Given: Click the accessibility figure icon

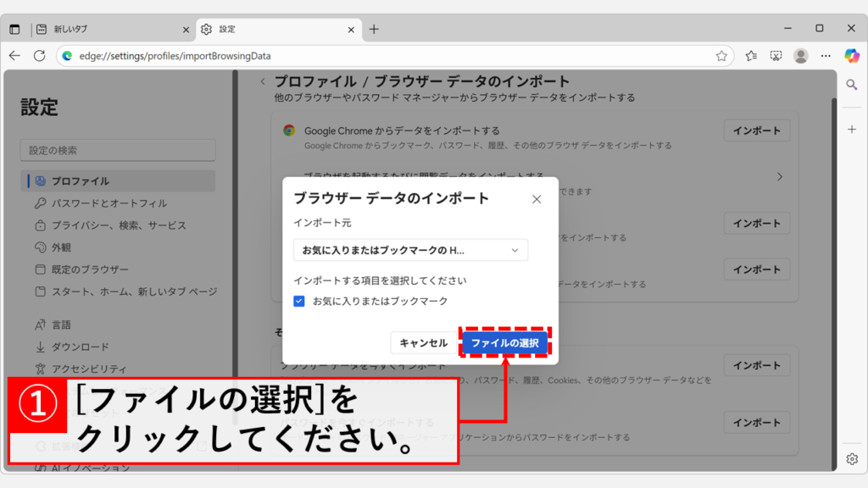Looking at the screenshot, I should 40,369.
